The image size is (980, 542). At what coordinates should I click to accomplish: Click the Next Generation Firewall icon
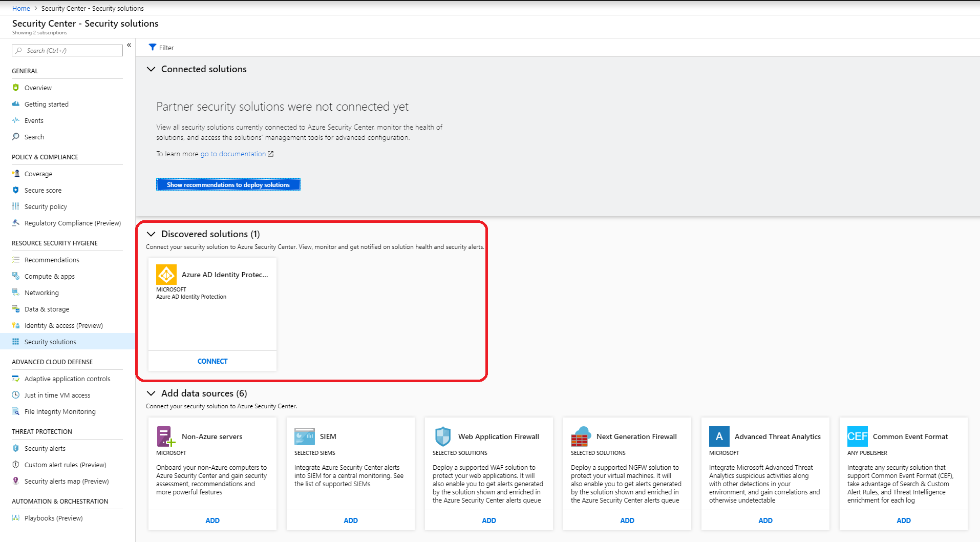point(581,436)
